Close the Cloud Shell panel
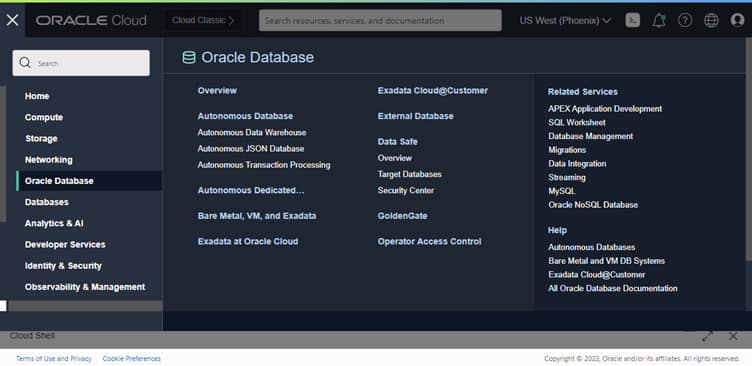 (733, 336)
